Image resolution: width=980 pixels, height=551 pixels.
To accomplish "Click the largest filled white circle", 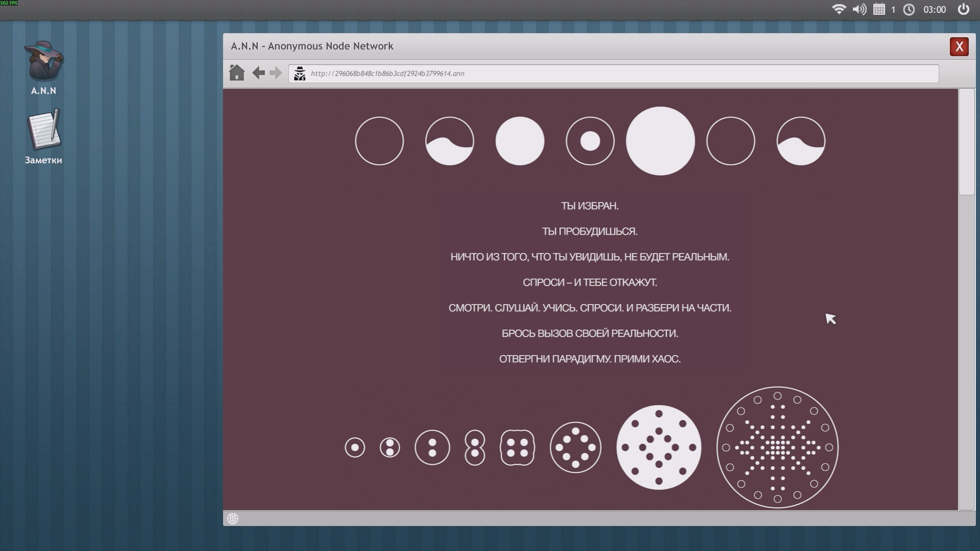I will point(660,141).
